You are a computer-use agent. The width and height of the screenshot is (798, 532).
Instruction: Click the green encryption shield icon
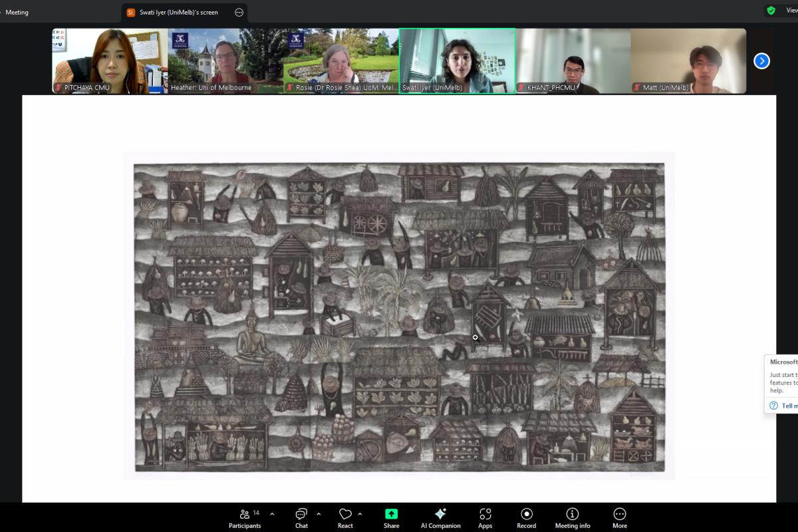pos(771,11)
